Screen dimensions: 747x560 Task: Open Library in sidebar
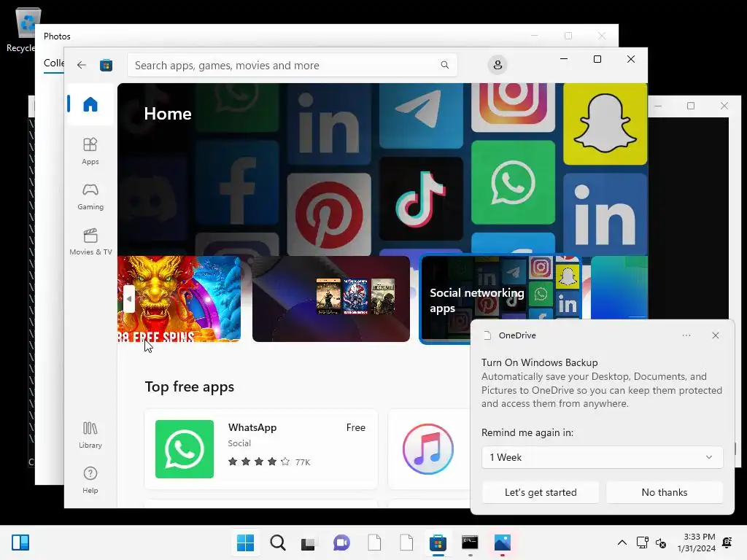click(90, 435)
